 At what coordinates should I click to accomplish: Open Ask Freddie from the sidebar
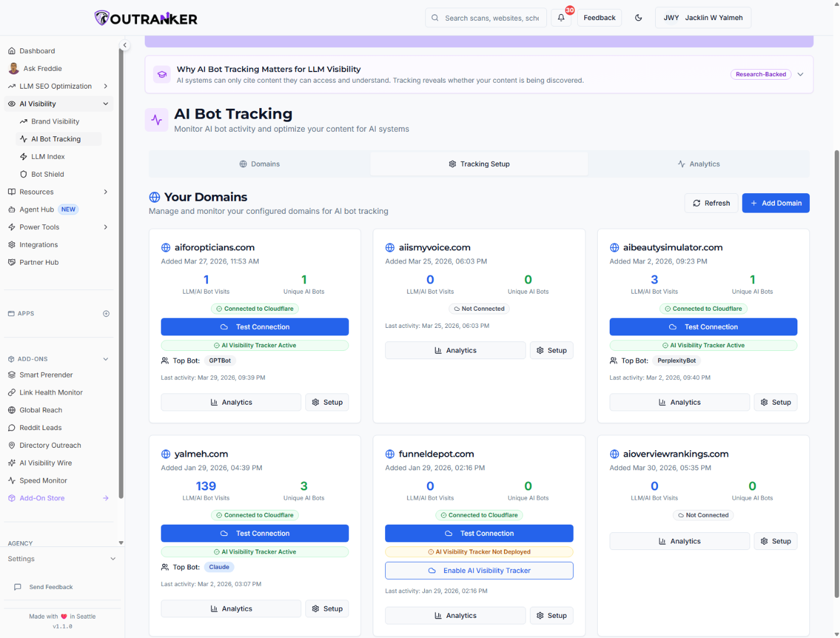(x=42, y=68)
